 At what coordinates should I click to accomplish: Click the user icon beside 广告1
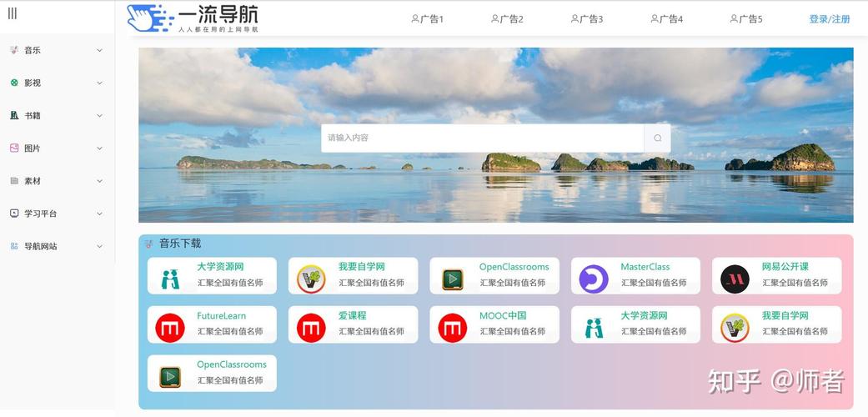415,19
